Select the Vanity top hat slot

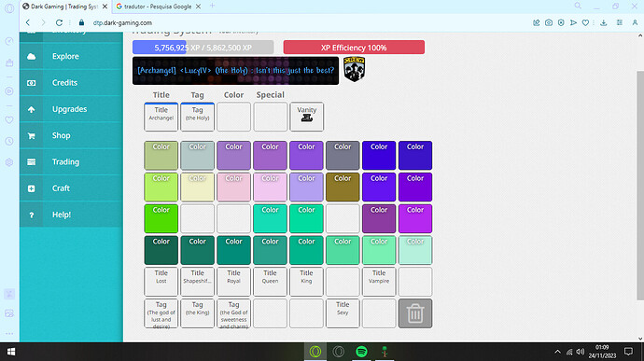click(x=307, y=117)
